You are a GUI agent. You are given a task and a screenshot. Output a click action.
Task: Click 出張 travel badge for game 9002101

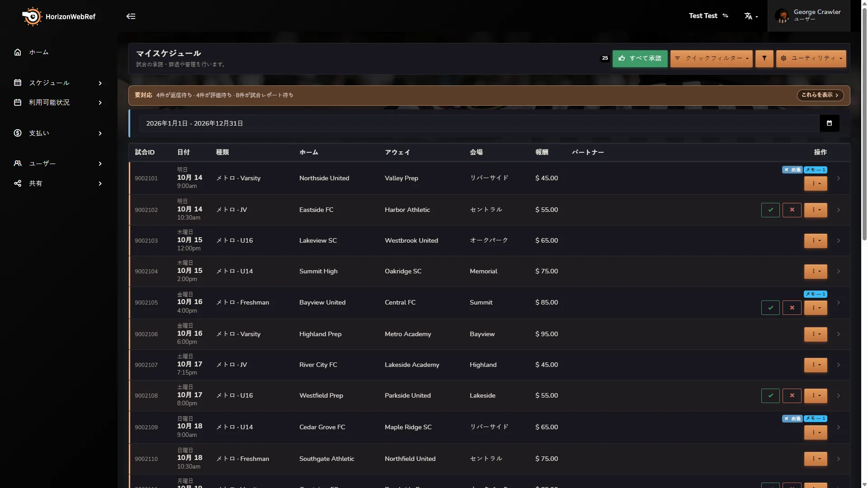792,170
